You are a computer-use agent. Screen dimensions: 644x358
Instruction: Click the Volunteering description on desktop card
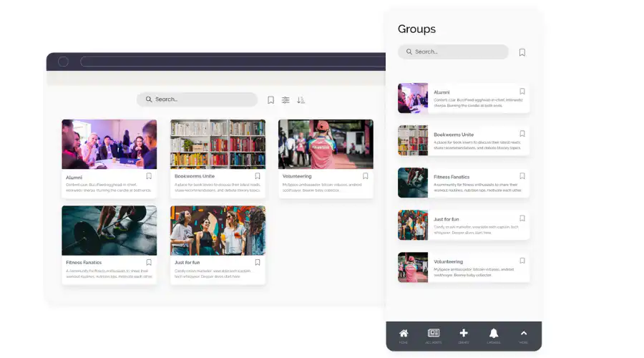pyautogui.click(x=322, y=188)
